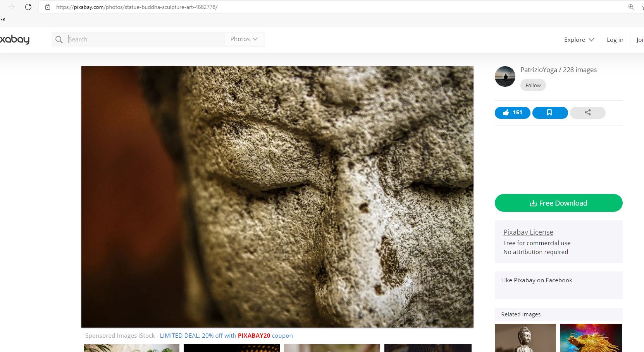The height and width of the screenshot is (352, 644).
Task: Like the photo with thumbs-up button
Action: (512, 113)
